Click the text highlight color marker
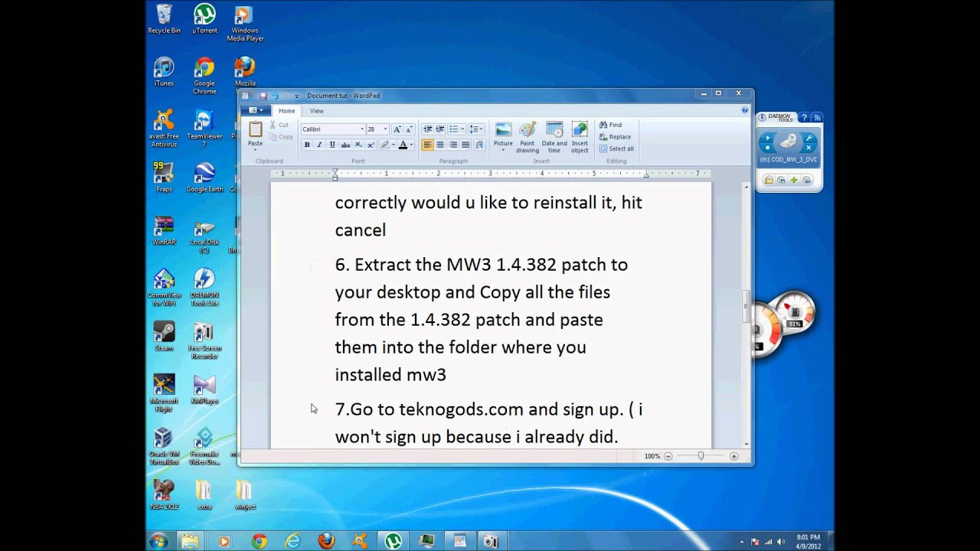 385,145
